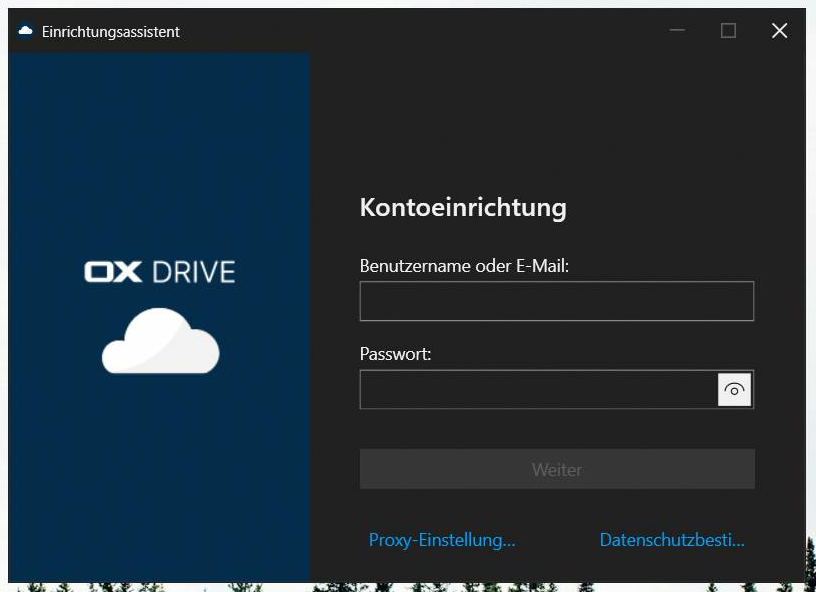Show password using the eye icon

point(734,390)
